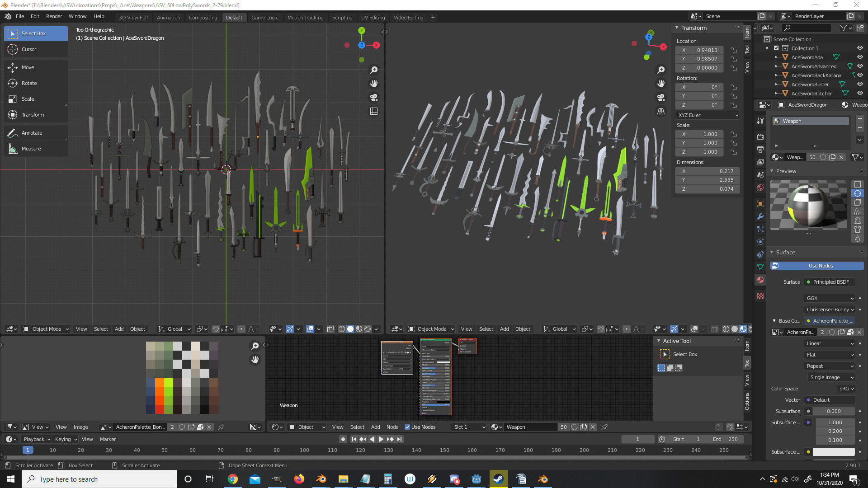The height and width of the screenshot is (488, 868).
Task: Select the Rotate tool
Action: tap(29, 83)
